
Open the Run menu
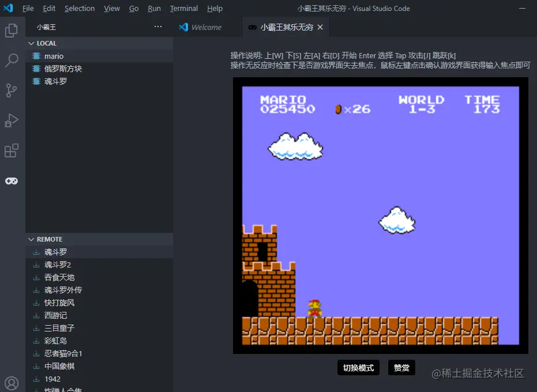click(154, 8)
